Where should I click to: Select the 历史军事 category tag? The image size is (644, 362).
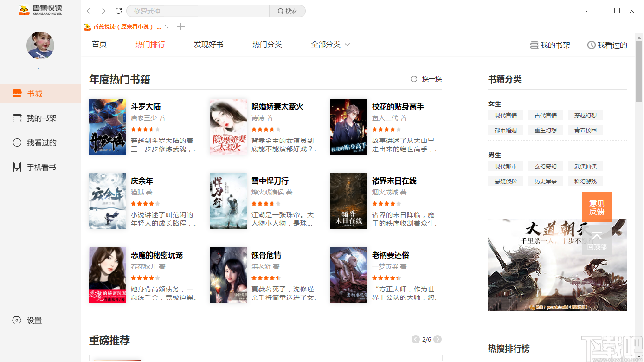546,181
